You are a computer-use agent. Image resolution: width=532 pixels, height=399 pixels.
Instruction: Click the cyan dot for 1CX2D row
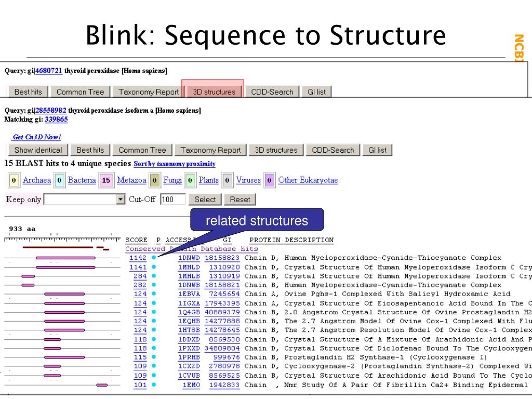click(154, 366)
